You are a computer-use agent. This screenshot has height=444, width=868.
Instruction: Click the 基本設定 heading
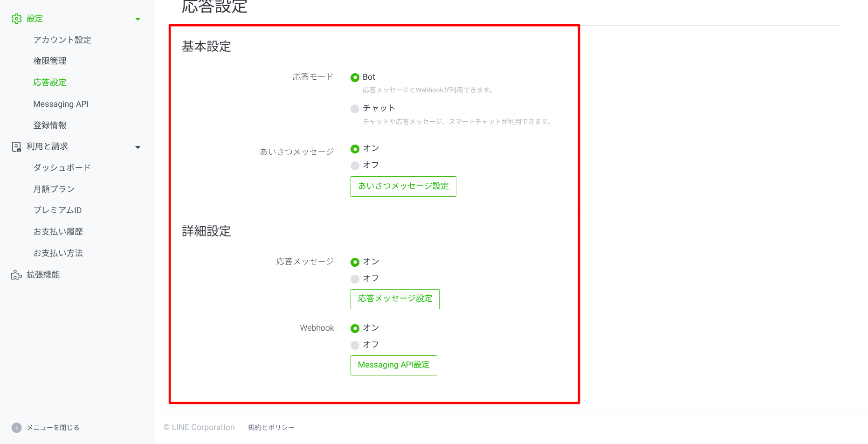tap(206, 47)
